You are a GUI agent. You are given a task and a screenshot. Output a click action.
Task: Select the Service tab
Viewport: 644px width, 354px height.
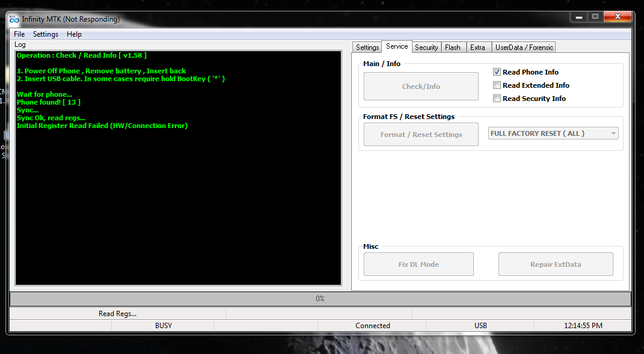point(397,46)
